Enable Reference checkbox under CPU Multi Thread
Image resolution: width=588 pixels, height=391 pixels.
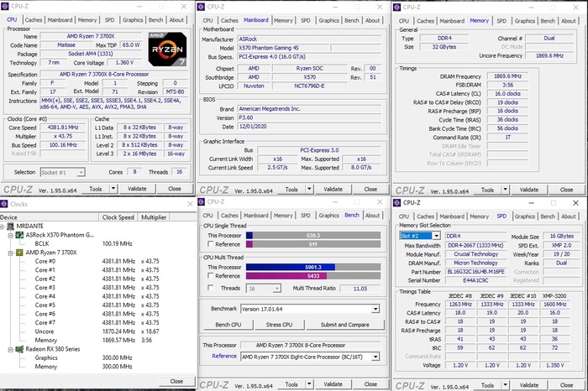(x=209, y=275)
